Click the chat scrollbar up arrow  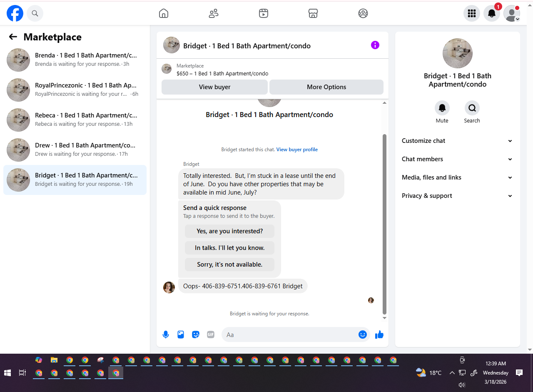click(x=384, y=103)
